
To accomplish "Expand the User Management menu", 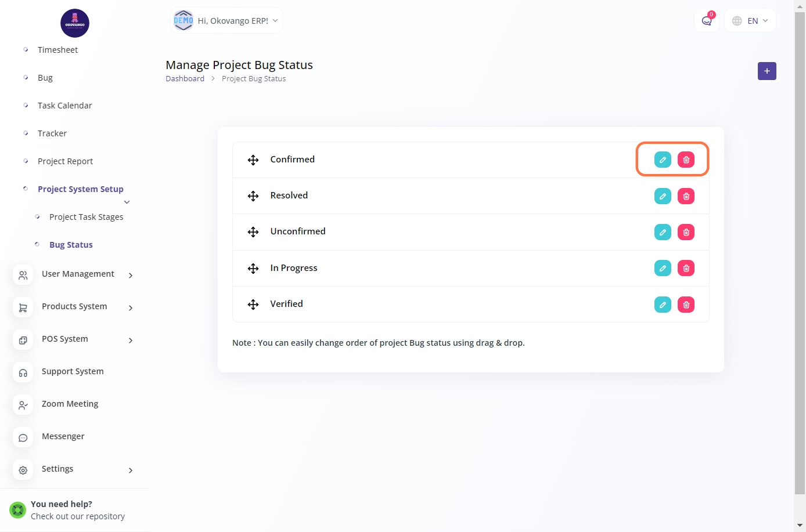I will [x=78, y=274].
